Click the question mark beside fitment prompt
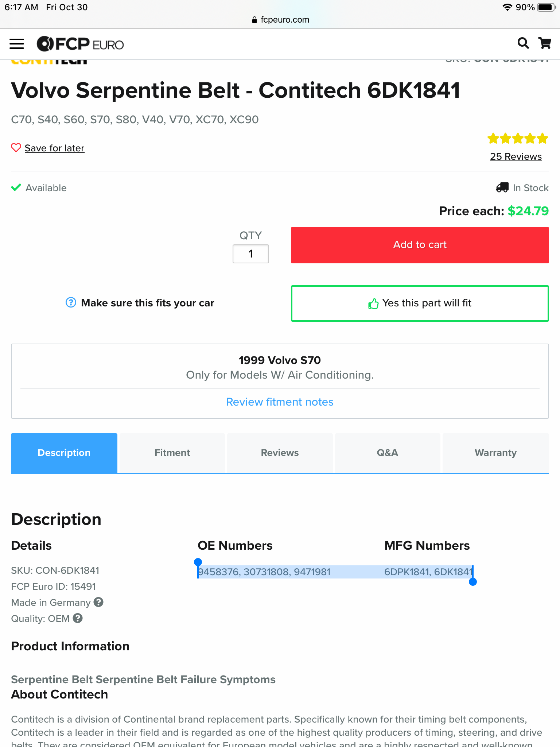 point(71,302)
